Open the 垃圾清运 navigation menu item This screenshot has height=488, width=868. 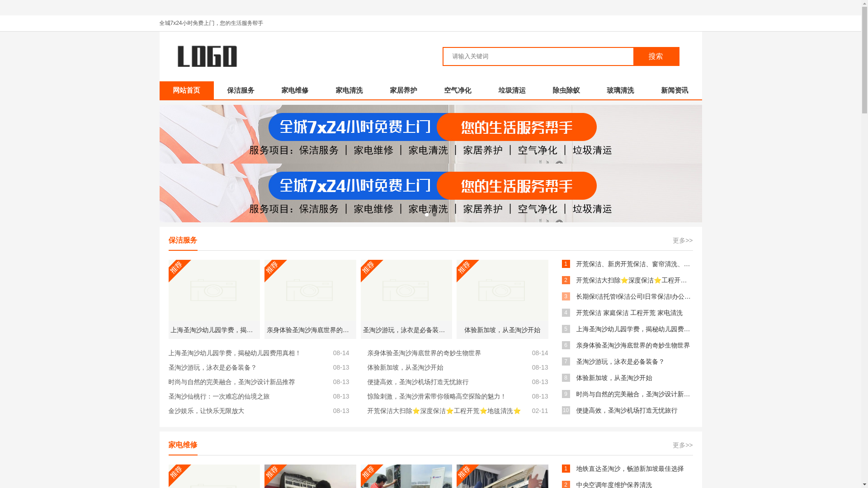[x=512, y=90]
